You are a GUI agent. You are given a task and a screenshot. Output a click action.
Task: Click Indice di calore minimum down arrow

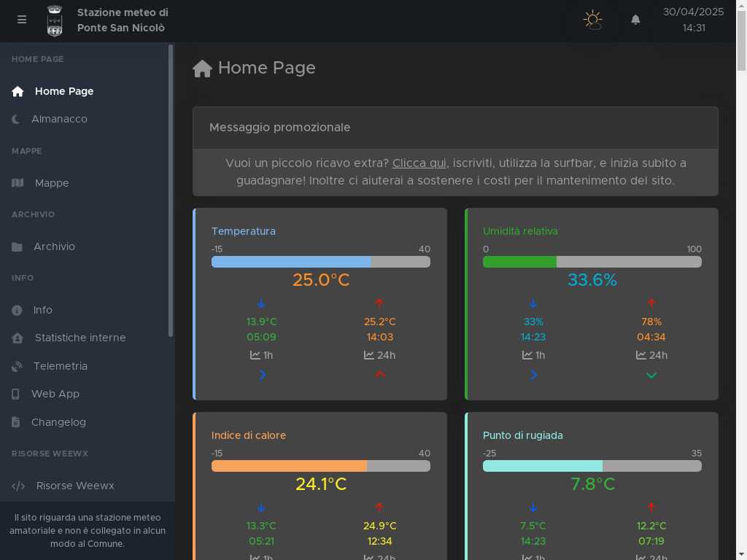coord(261,507)
